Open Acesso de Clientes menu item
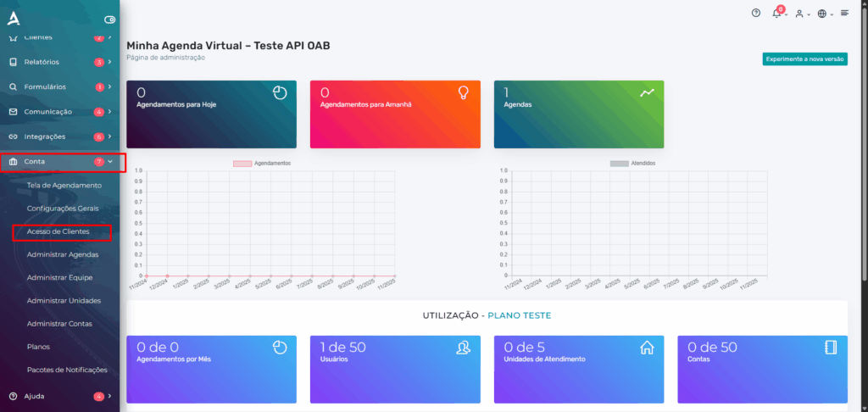 click(x=58, y=231)
